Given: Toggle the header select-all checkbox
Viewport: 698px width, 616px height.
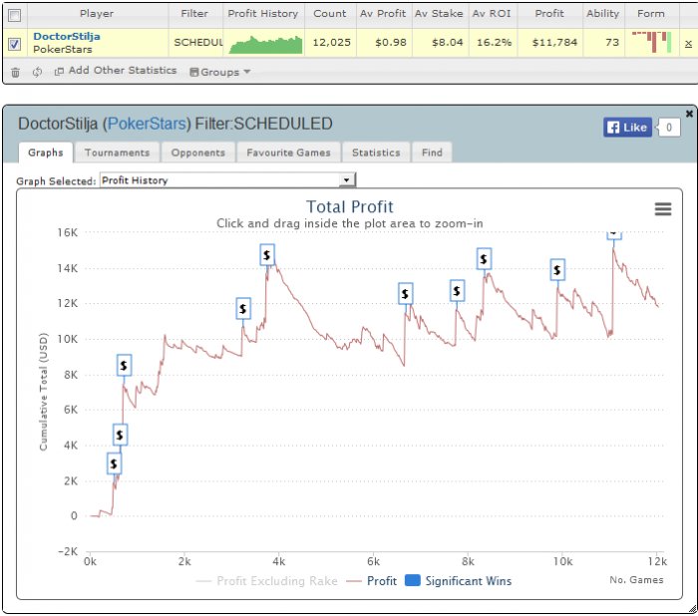Looking at the screenshot, I should 14,16.
